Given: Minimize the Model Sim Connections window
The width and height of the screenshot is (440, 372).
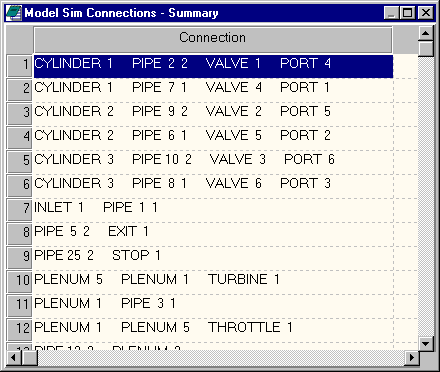Looking at the screenshot, I should (x=392, y=13).
